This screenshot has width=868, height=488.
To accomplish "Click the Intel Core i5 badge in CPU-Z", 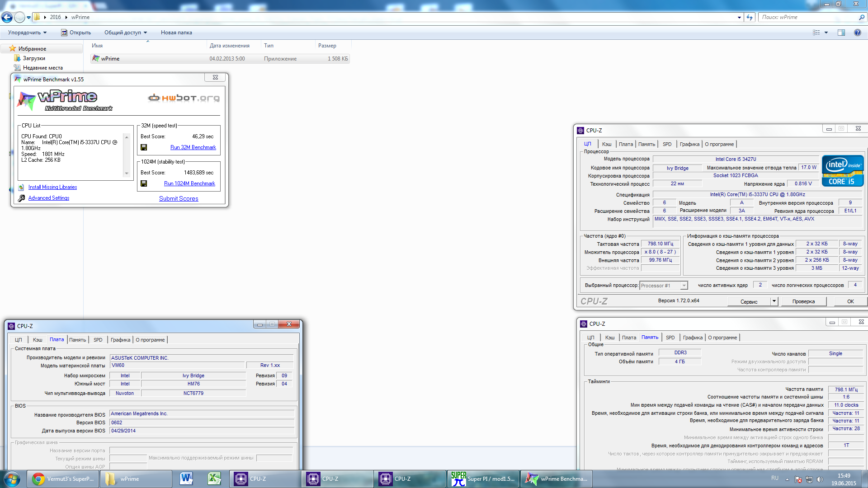I will pyautogui.click(x=843, y=171).
